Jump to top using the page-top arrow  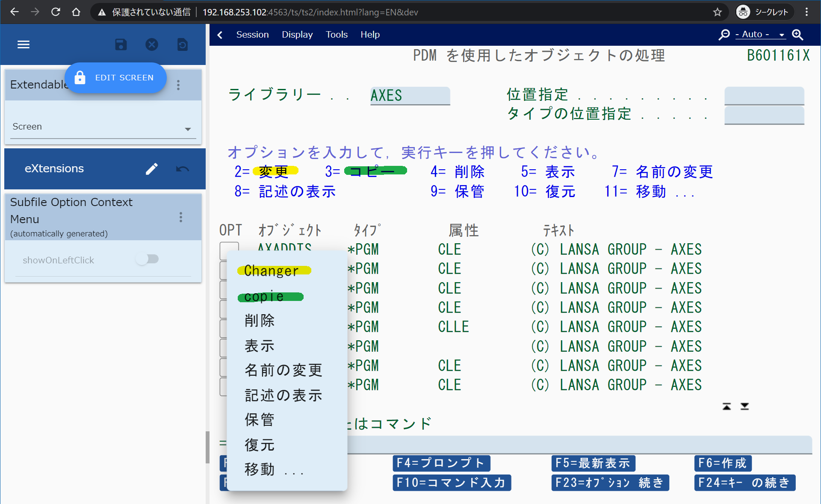point(727,406)
